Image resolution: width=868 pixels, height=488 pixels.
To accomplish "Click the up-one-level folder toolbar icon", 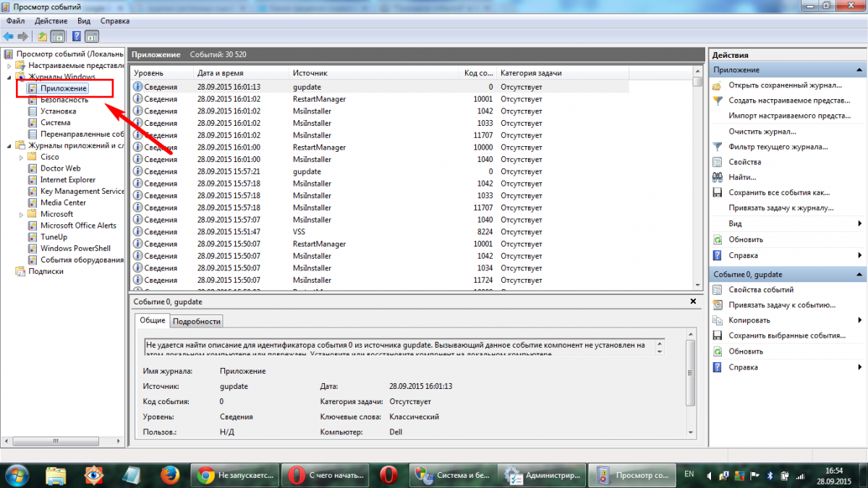I will (43, 36).
